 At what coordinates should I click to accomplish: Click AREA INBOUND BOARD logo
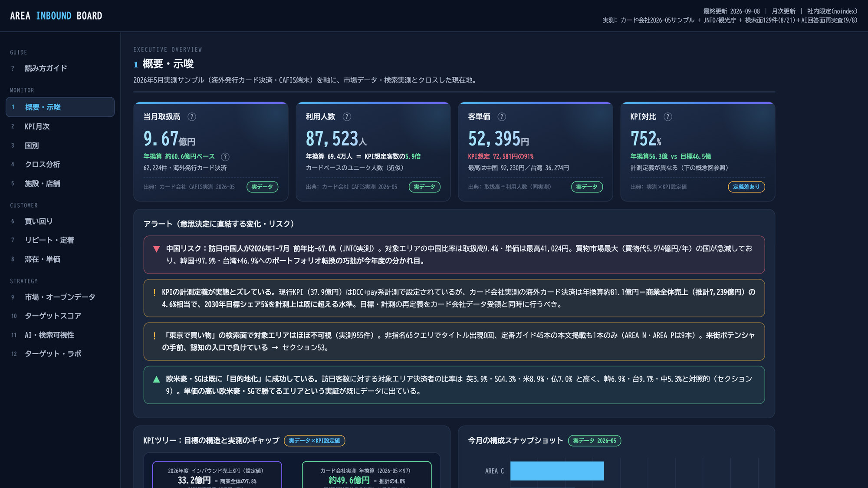[56, 16]
